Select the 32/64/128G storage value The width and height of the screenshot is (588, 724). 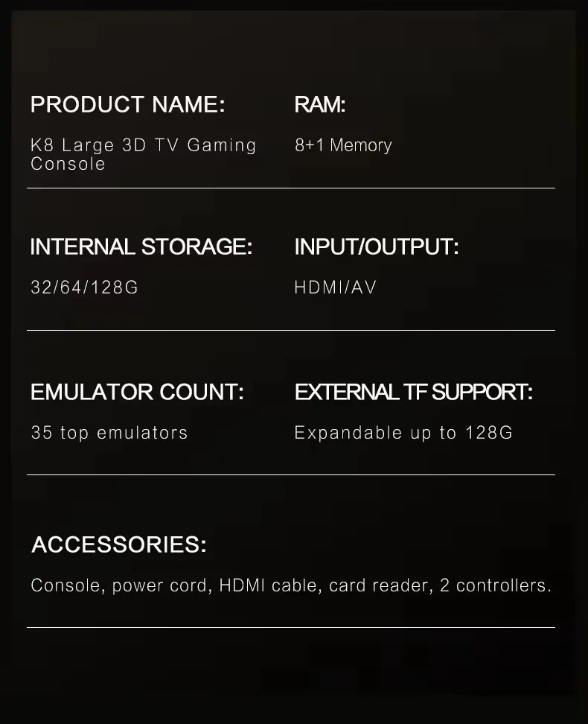tap(85, 288)
